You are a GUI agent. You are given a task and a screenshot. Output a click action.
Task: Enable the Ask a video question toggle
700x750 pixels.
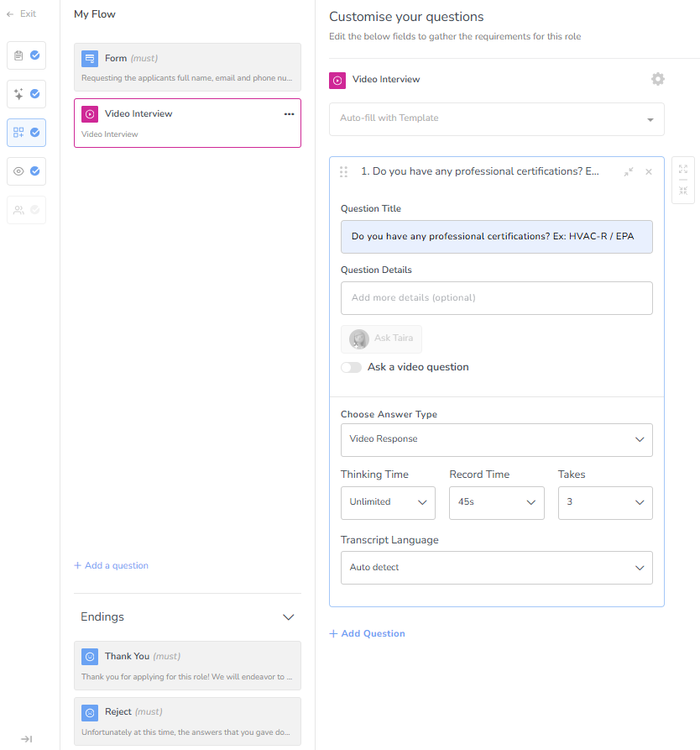pyautogui.click(x=351, y=367)
